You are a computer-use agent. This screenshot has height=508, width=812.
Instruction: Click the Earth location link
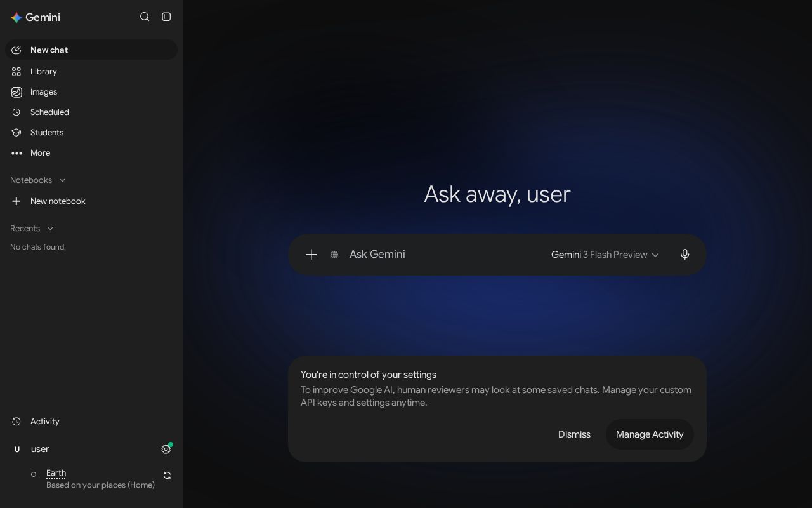pyautogui.click(x=56, y=473)
